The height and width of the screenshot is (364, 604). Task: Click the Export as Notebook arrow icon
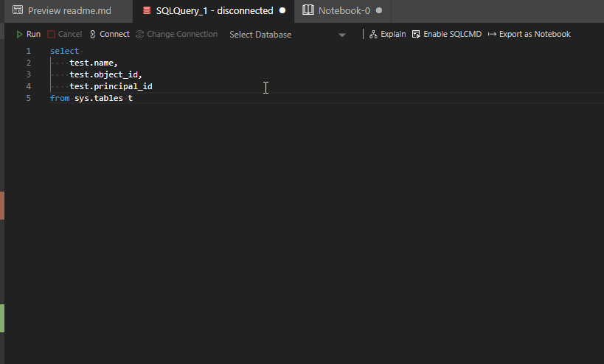coord(492,34)
